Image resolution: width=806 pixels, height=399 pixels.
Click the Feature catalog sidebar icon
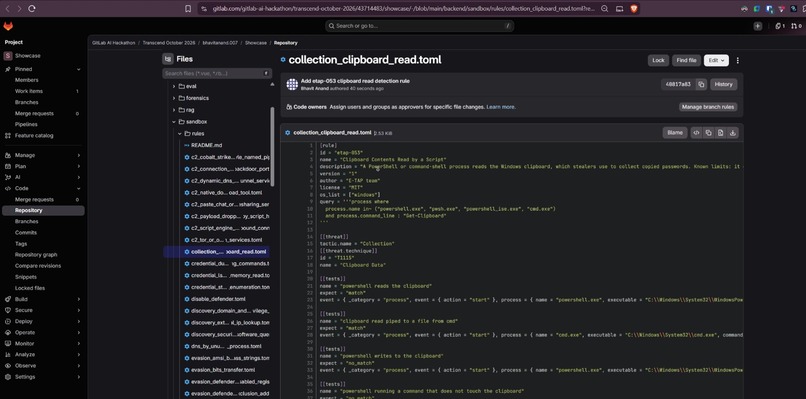pyautogui.click(x=8, y=136)
